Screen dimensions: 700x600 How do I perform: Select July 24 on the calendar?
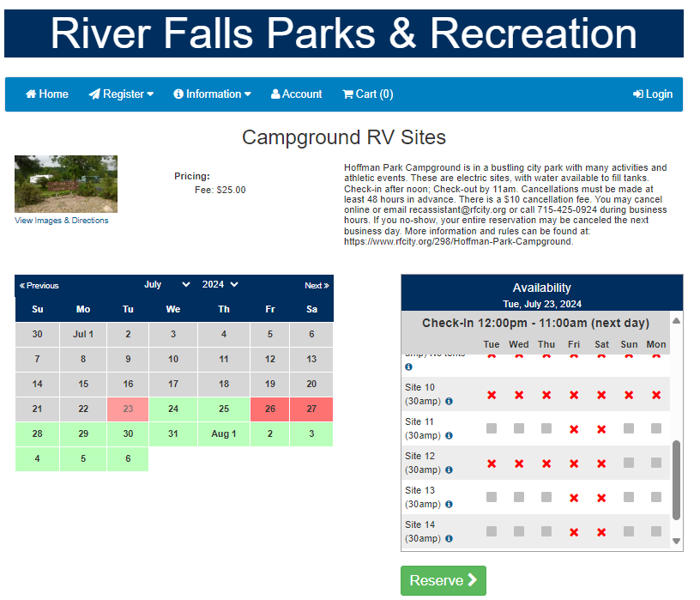click(173, 409)
